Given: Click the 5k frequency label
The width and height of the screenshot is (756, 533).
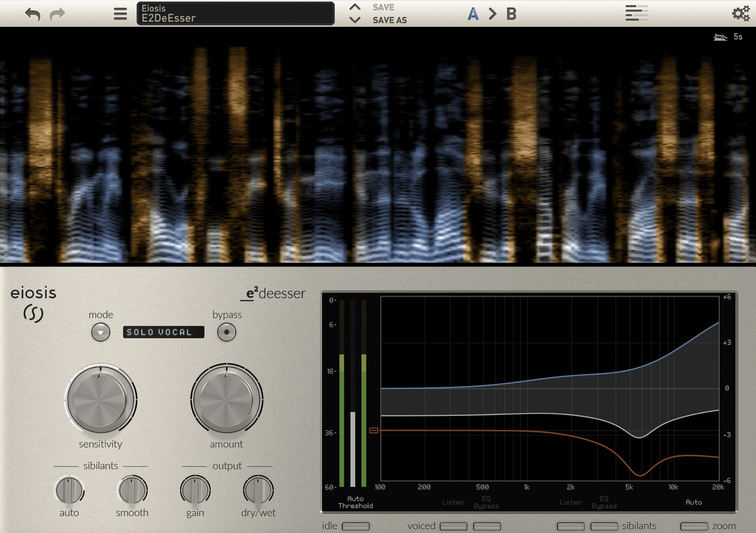Looking at the screenshot, I should coord(629,487).
